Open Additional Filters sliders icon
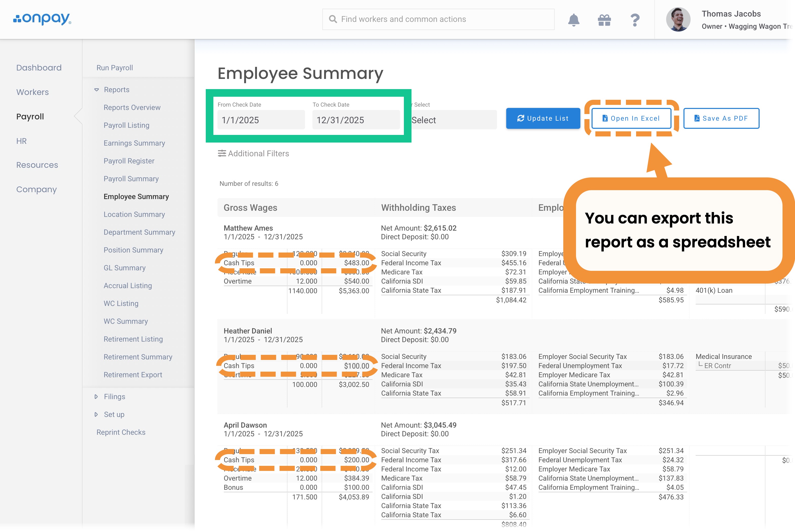This screenshot has width=795, height=532. point(222,153)
